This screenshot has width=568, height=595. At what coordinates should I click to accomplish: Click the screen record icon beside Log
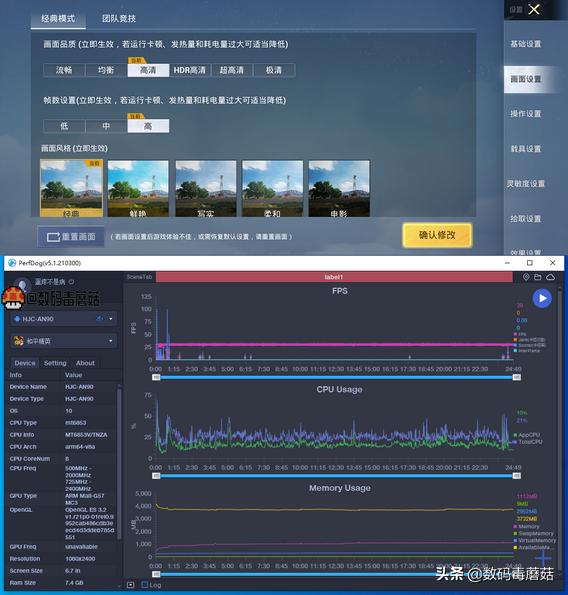tap(131, 585)
